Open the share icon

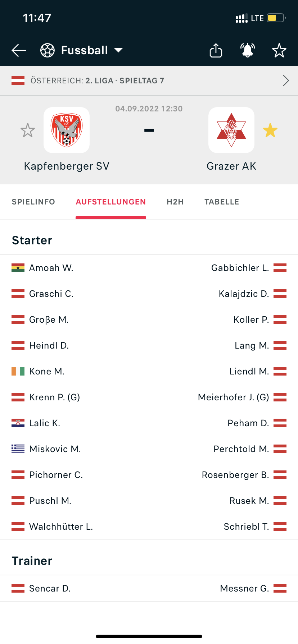click(x=216, y=50)
